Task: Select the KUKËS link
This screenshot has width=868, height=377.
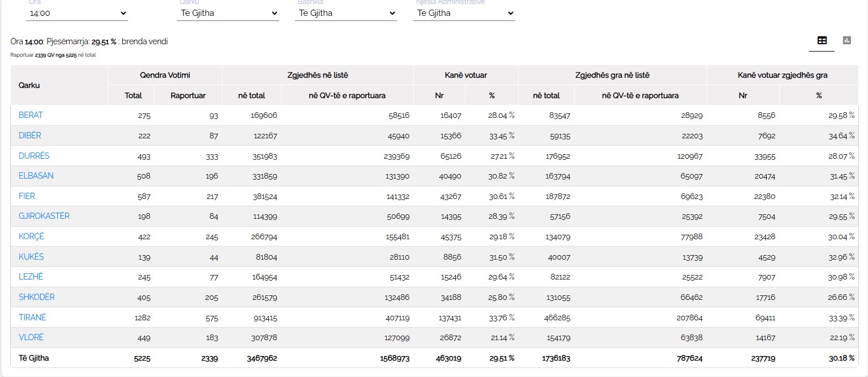Action: tap(31, 257)
